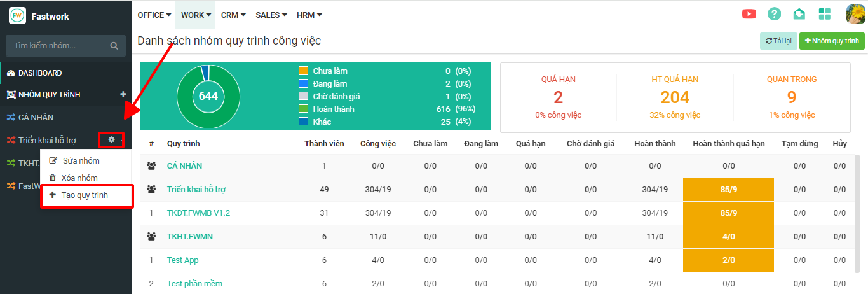
Task: Open the help question mark icon
Action: tap(774, 14)
